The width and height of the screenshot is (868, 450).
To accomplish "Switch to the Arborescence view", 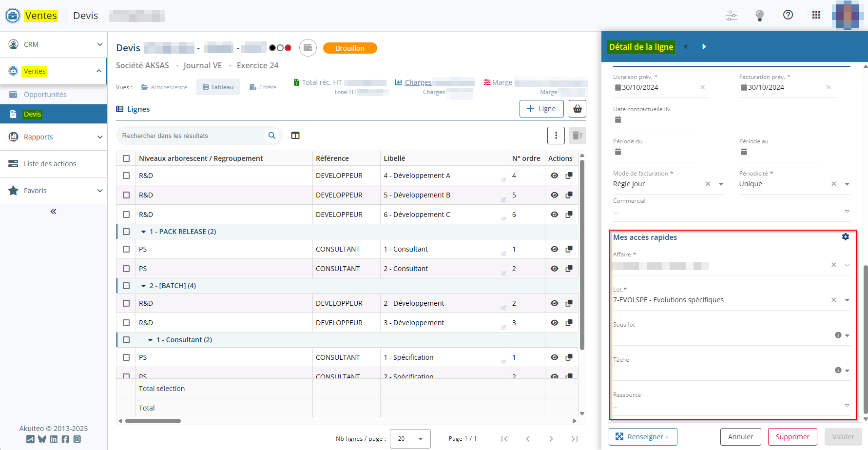I will 164,87.
